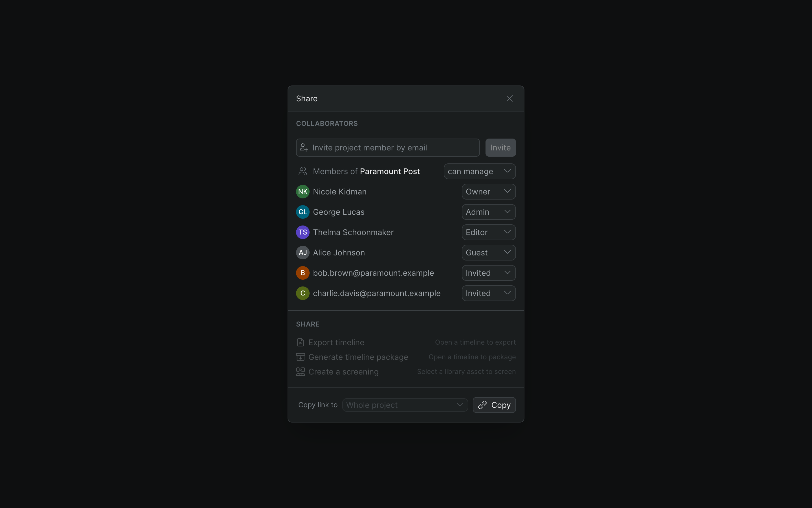
Task: Click the name Thelma Schoonmaker
Action: 353,232
